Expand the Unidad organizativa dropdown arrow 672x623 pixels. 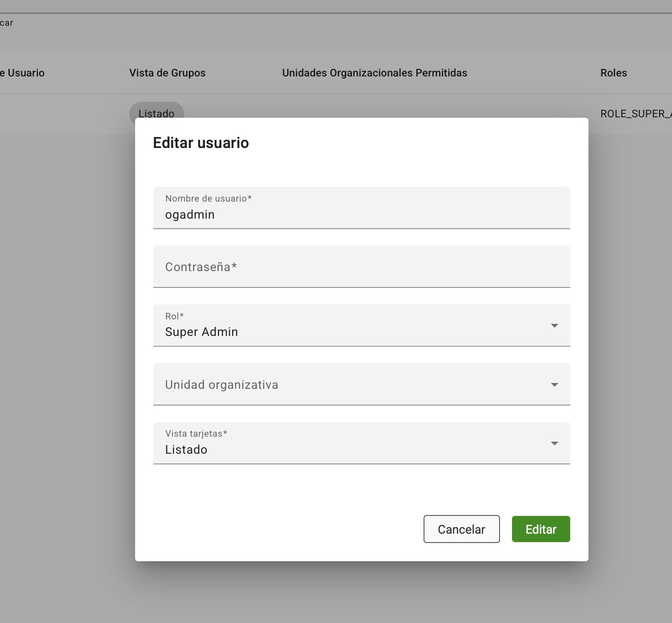(554, 385)
